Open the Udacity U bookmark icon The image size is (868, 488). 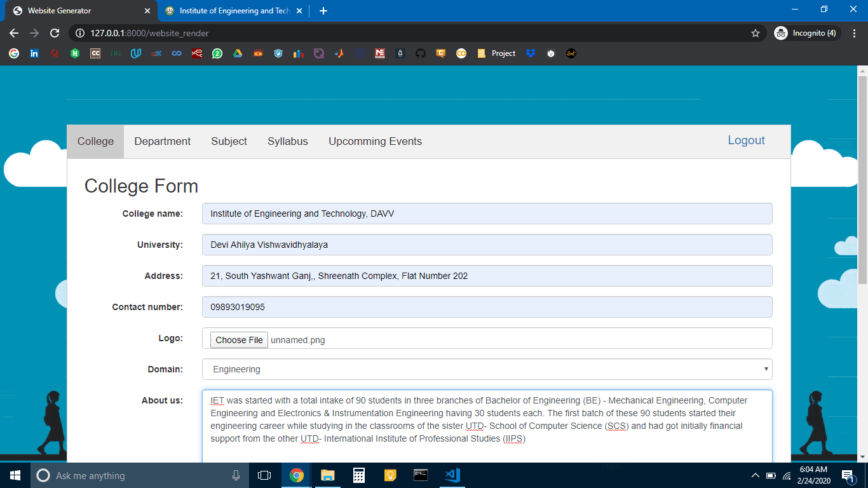[x=136, y=53]
